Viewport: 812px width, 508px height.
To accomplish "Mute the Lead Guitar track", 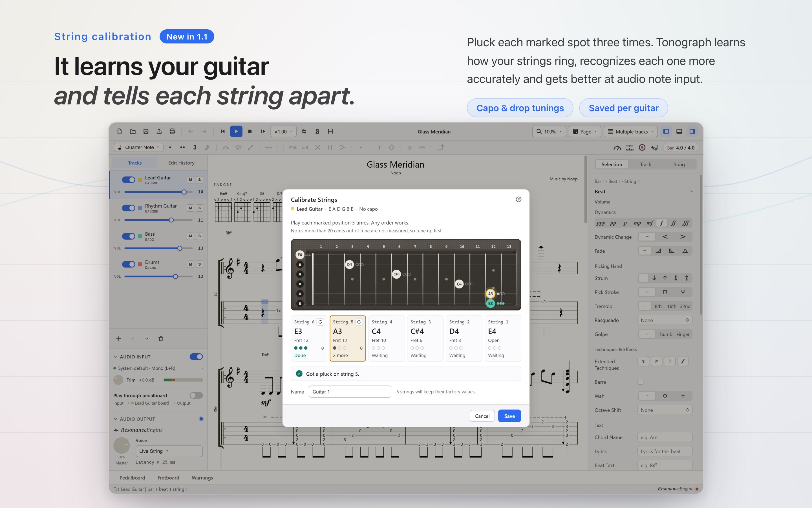I will [190, 180].
